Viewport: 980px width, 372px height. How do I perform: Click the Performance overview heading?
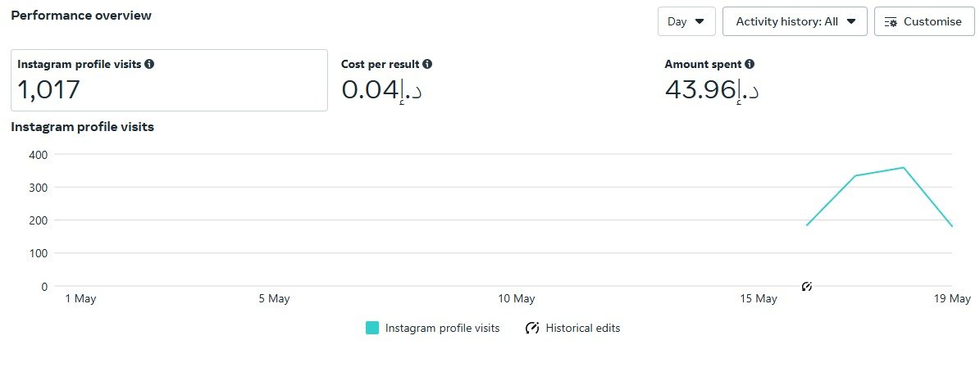click(81, 16)
